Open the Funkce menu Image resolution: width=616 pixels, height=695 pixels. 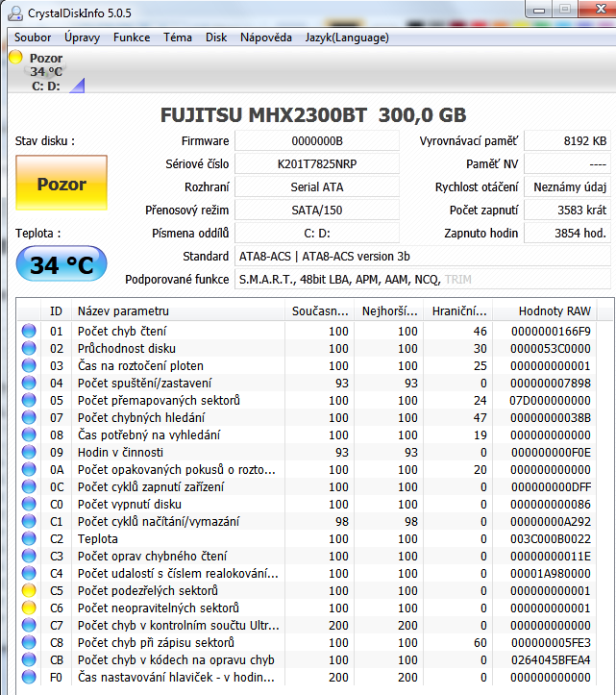[132, 37]
